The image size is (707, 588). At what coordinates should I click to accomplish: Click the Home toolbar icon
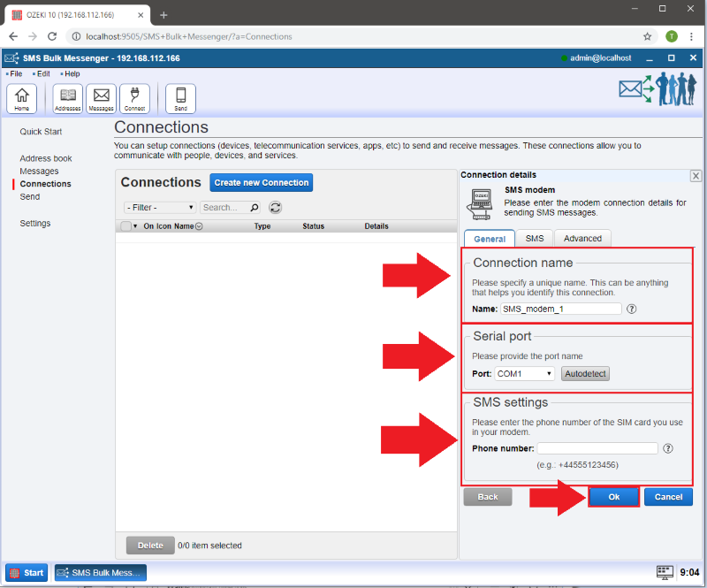pos(21,98)
